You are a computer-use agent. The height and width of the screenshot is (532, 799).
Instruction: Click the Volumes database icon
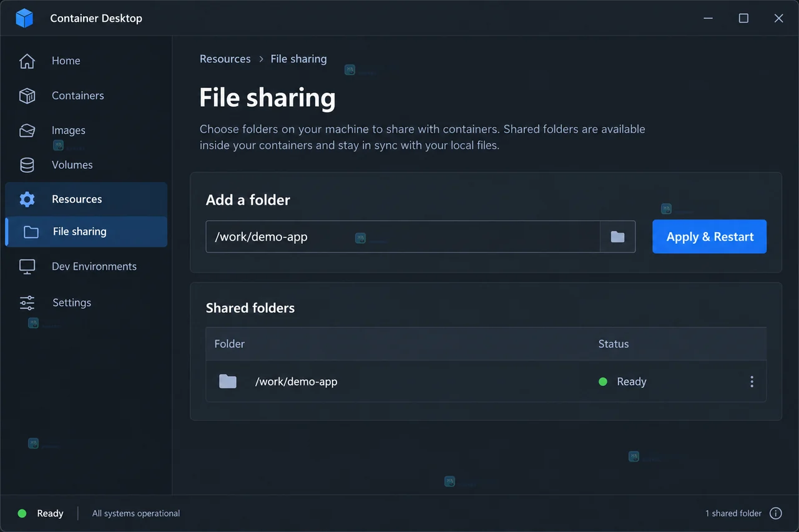(x=27, y=165)
